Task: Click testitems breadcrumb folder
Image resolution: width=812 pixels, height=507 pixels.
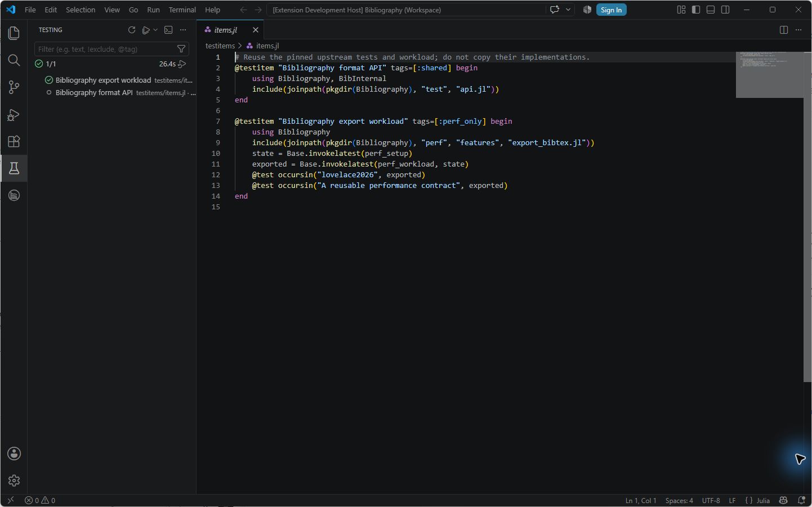Action: point(220,46)
